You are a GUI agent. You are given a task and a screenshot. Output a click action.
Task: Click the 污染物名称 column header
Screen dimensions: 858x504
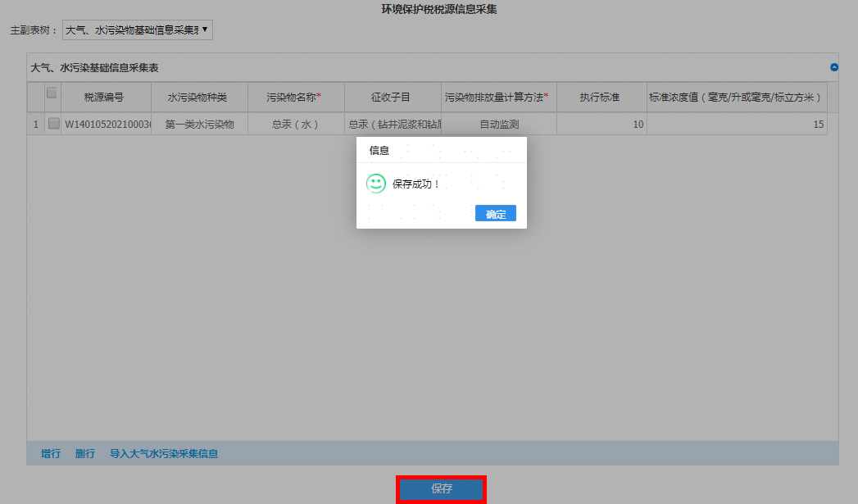point(296,98)
